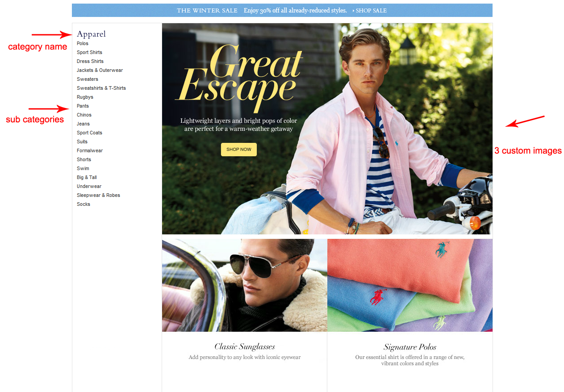The width and height of the screenshot is (564, 392).
Task: Open the Dress Shirts subcategory
Action: (x=90, y=61)
